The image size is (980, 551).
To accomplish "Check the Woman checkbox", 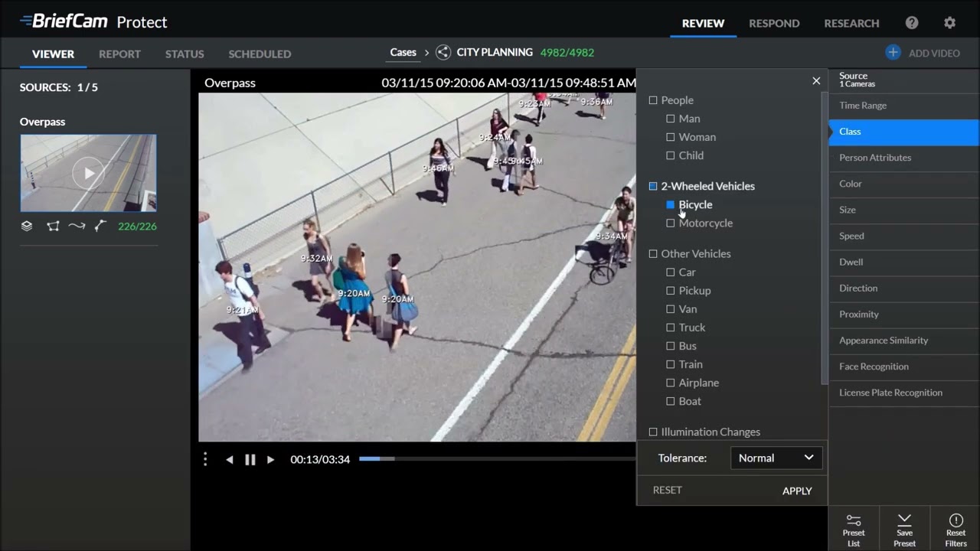I will coord(671,137).
